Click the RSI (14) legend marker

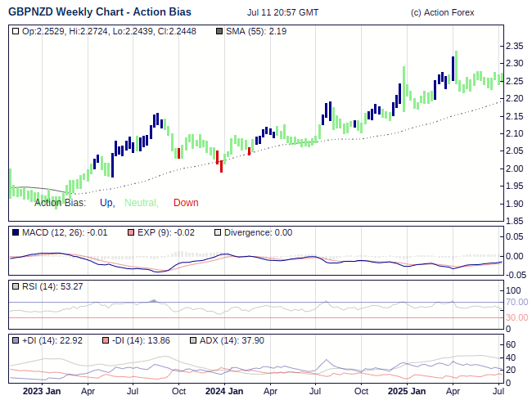(16, 286)
